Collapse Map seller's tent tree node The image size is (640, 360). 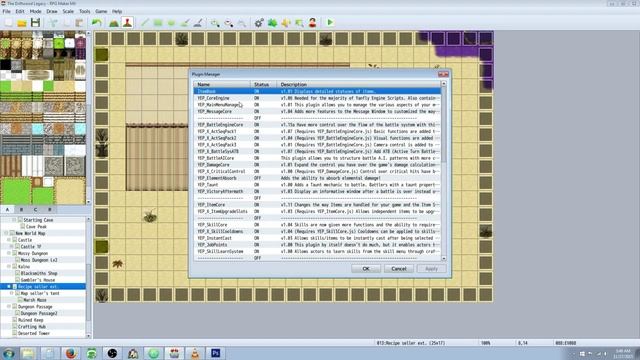click(12, 293)
